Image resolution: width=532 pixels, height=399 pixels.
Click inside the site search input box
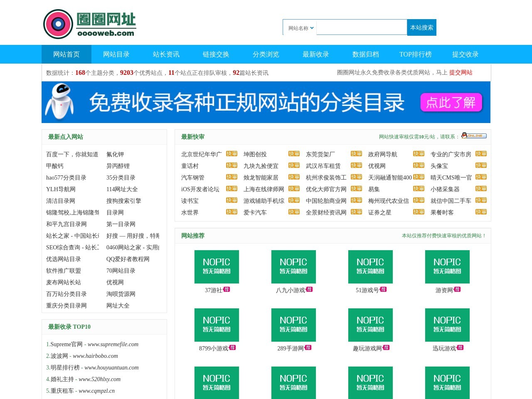(x=362, y=27)
